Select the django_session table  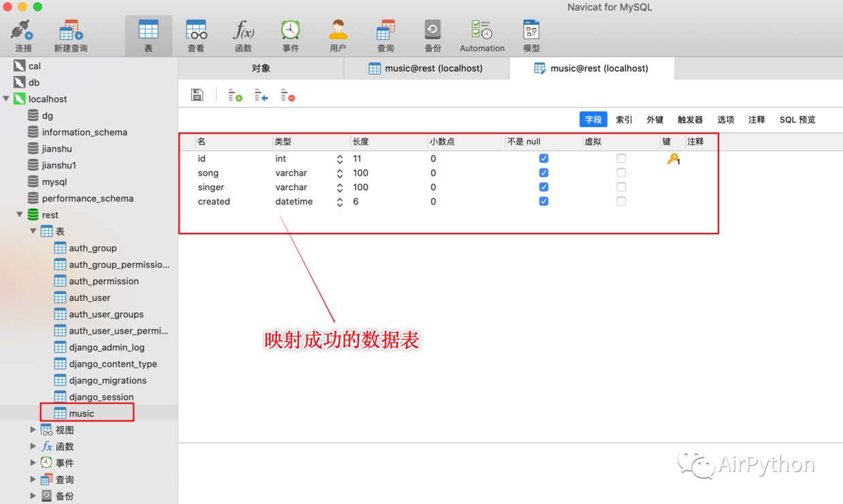101,397
